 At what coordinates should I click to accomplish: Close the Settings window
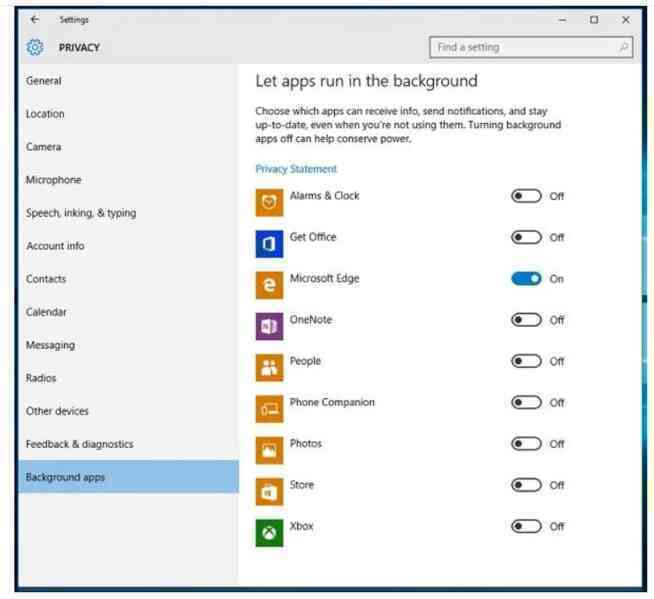click(626, 20)
